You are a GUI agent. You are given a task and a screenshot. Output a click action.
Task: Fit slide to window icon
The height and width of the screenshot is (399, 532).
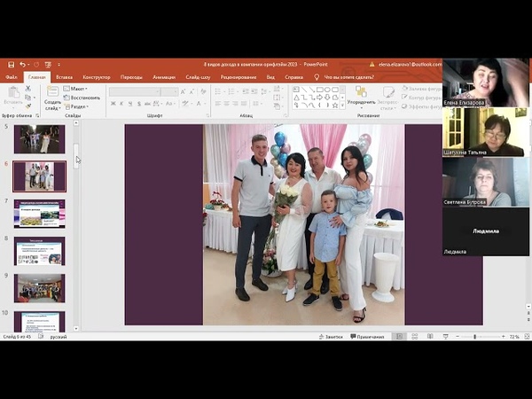pyautogui.click(x=527, y=337)
